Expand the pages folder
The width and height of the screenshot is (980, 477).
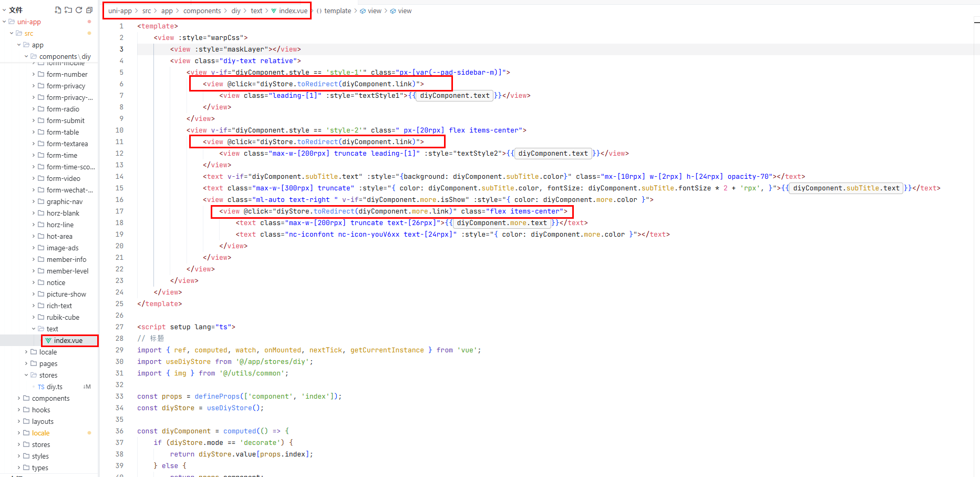point(26,363)
